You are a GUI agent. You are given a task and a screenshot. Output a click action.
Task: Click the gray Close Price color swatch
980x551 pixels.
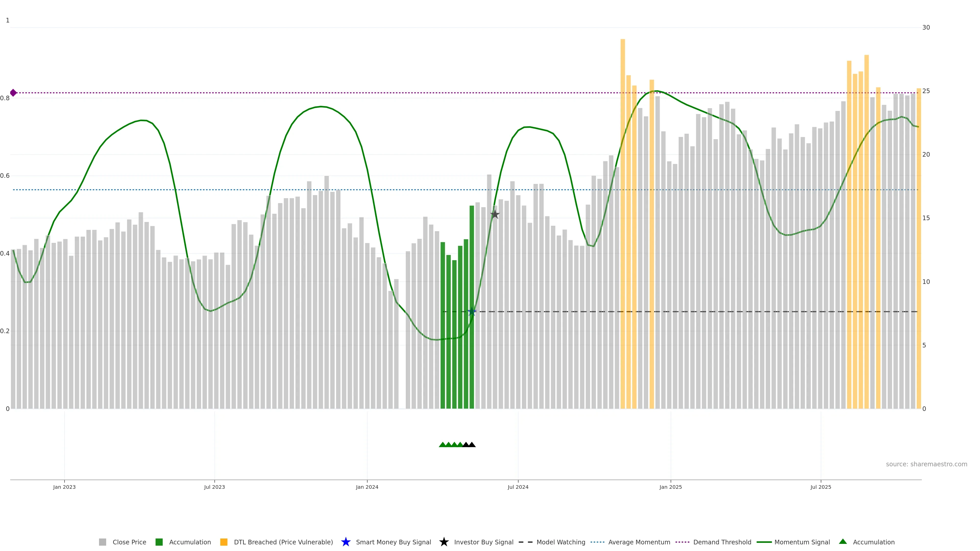[102, 542]
